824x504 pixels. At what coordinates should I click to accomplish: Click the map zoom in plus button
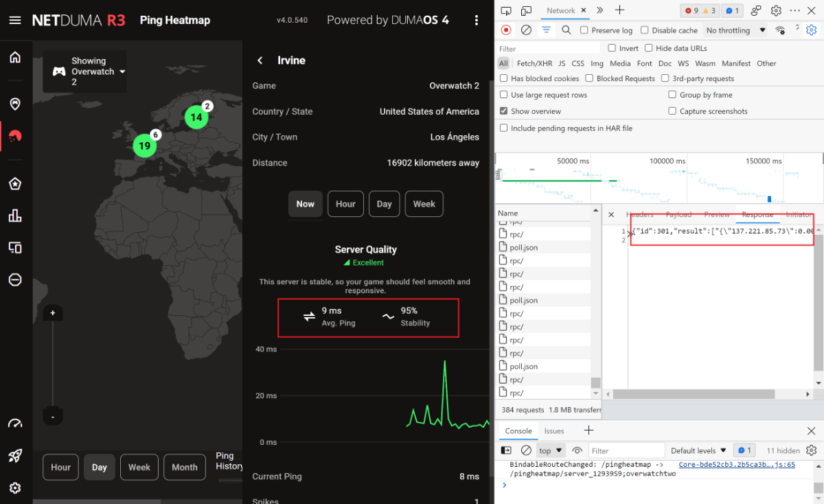[x=53, y=313]
